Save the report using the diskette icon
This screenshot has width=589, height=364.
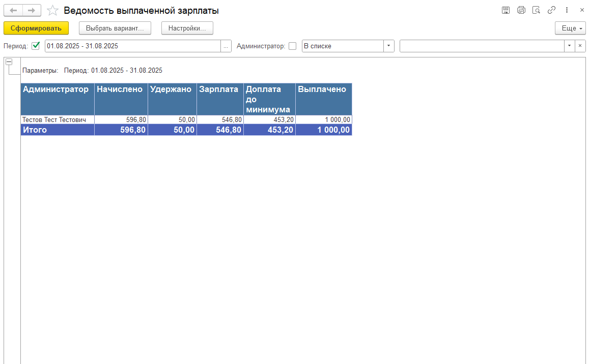tap(506, 10)
